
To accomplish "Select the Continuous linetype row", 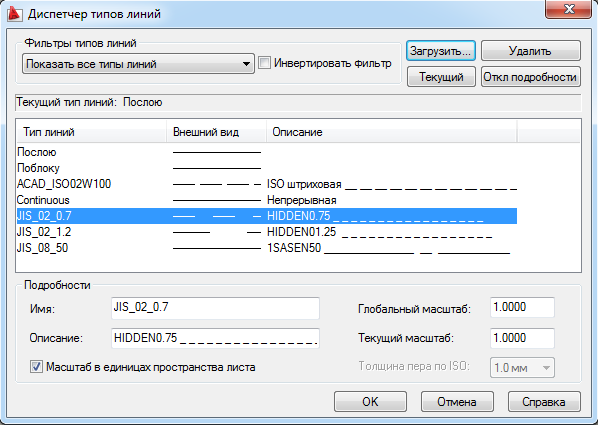I will 267,200.
